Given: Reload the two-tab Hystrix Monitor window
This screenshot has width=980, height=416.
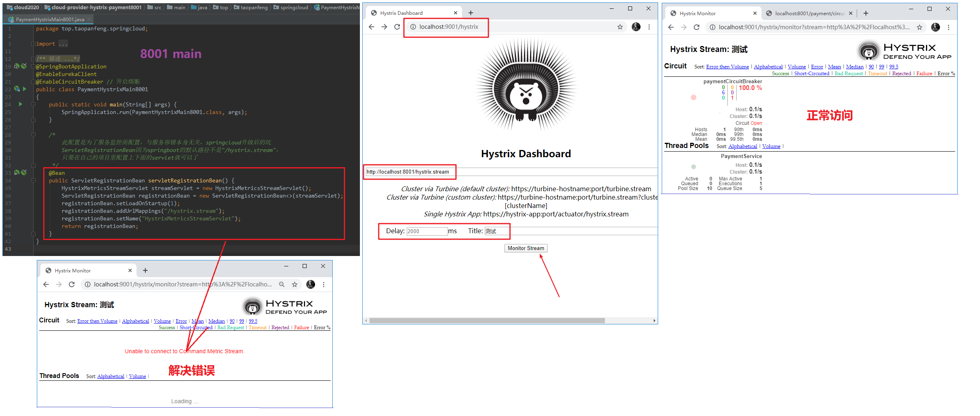Looking at the screenshot, I should point(697,27).
